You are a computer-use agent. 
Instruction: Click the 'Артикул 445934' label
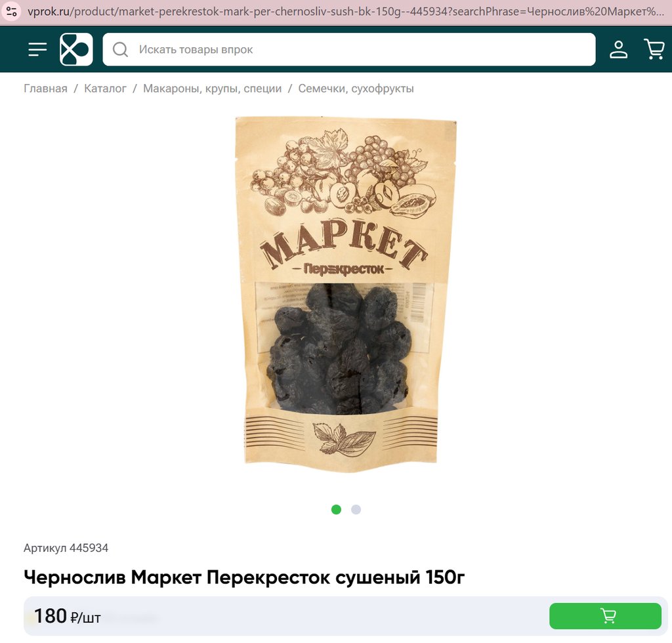[66, 548]
